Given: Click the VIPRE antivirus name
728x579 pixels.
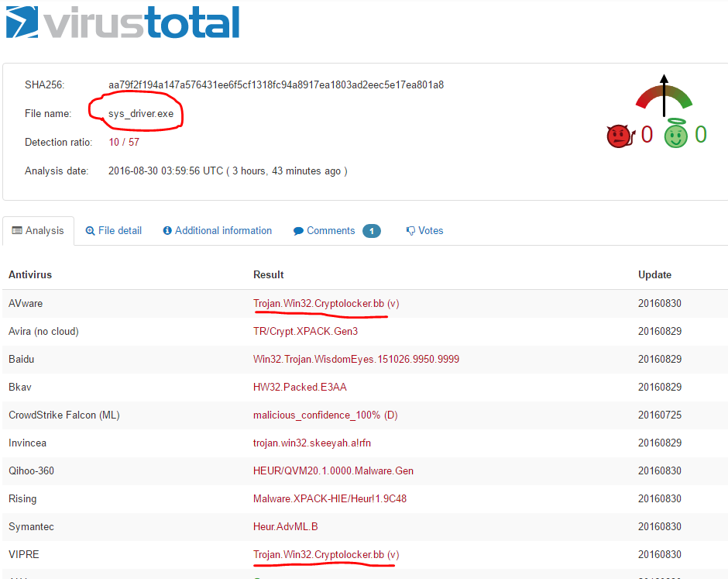Looking at the screenshot, I should (x=24, y=554).
